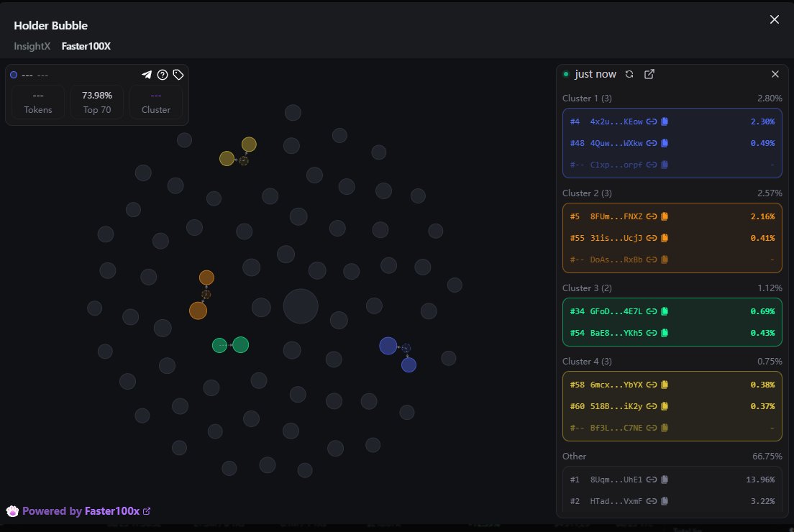Click the help question mark icon
Screen dimensions: 794x532
pos(163,75)
